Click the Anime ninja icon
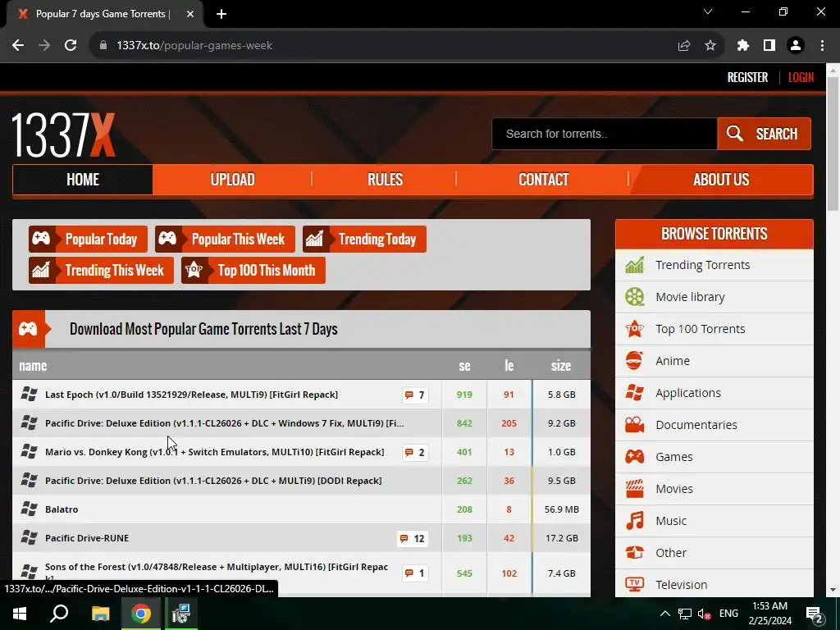Viewport: 840px width, 630px height. click(634, 361)
